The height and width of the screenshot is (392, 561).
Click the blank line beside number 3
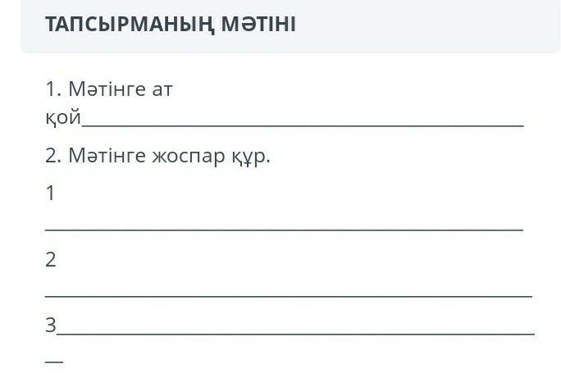(x=295, y=332)
